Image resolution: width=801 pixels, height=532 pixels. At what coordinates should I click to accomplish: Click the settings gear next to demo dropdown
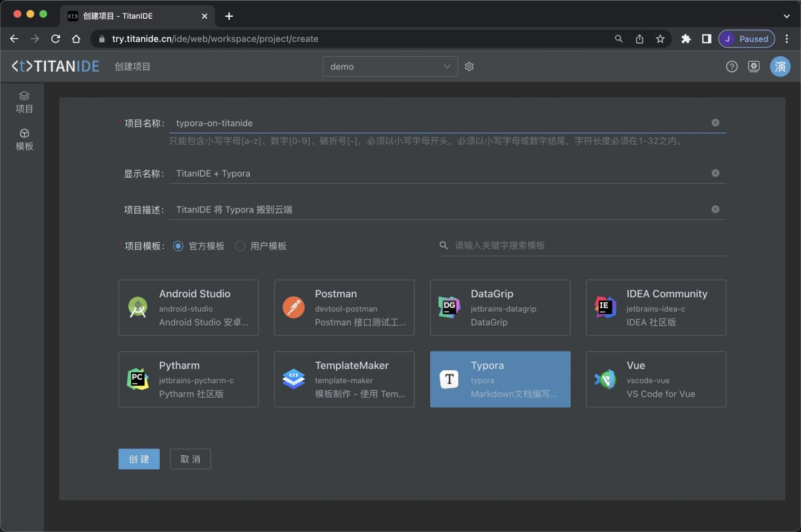(x=469, y=67)
